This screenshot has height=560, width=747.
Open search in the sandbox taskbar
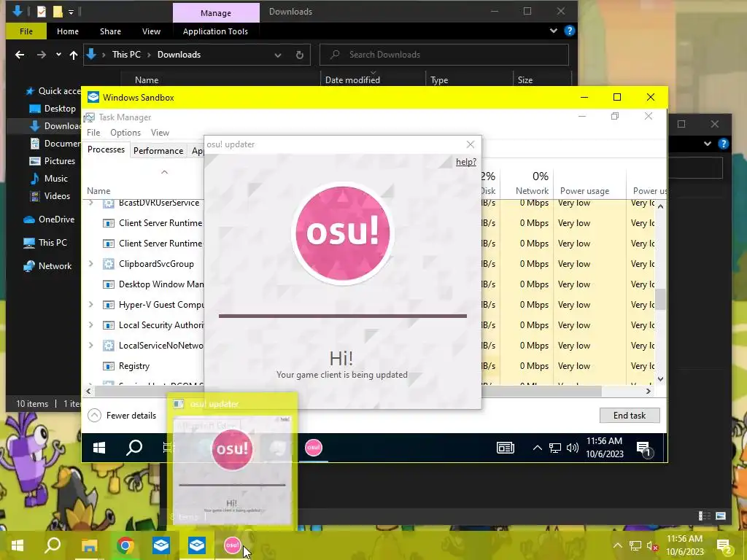pos(134,448)
